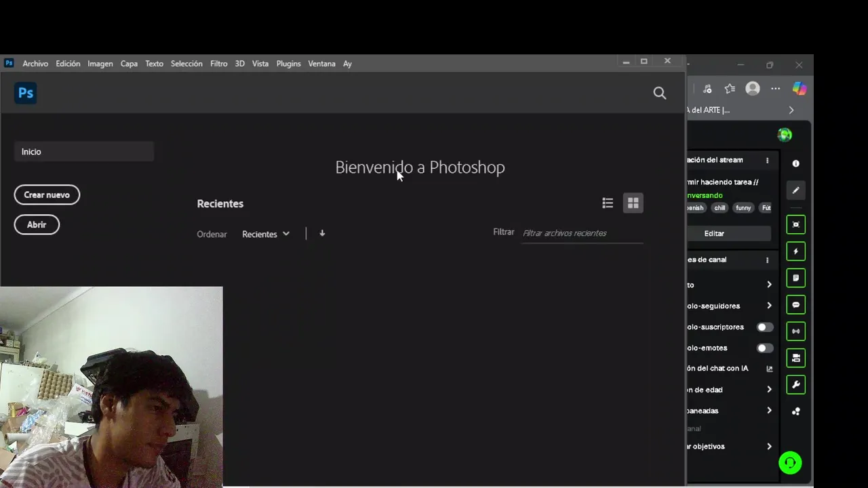Expand baneadas row chevron

(769, 411)
